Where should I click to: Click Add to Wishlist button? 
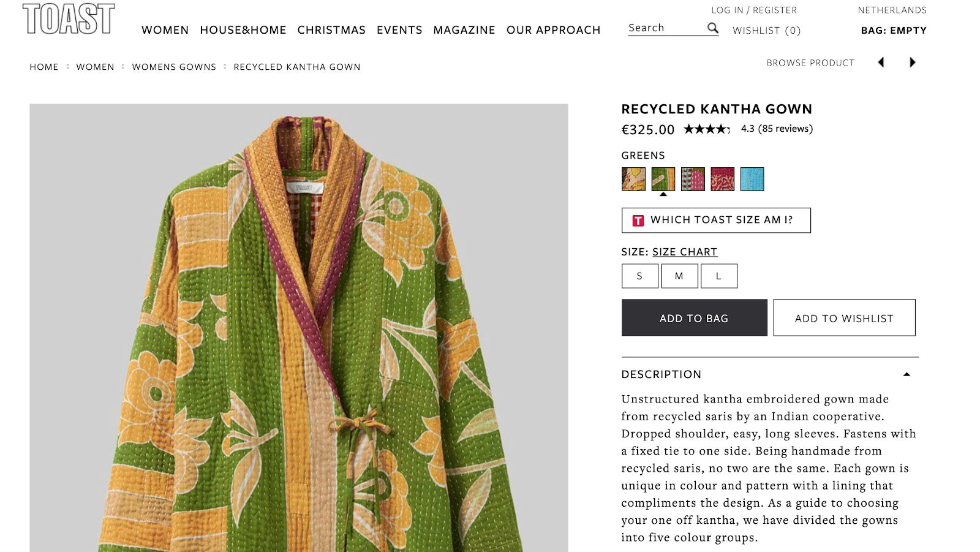click(x=844, y=318)
